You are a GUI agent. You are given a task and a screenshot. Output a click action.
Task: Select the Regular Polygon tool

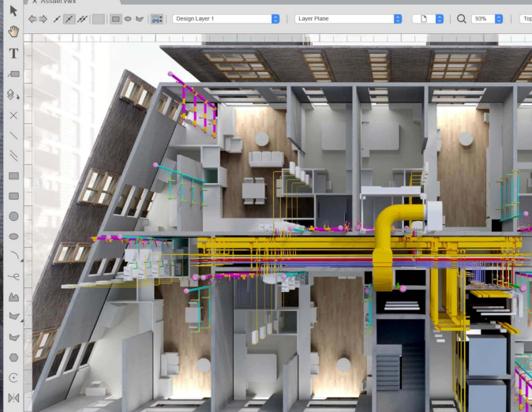13,358
